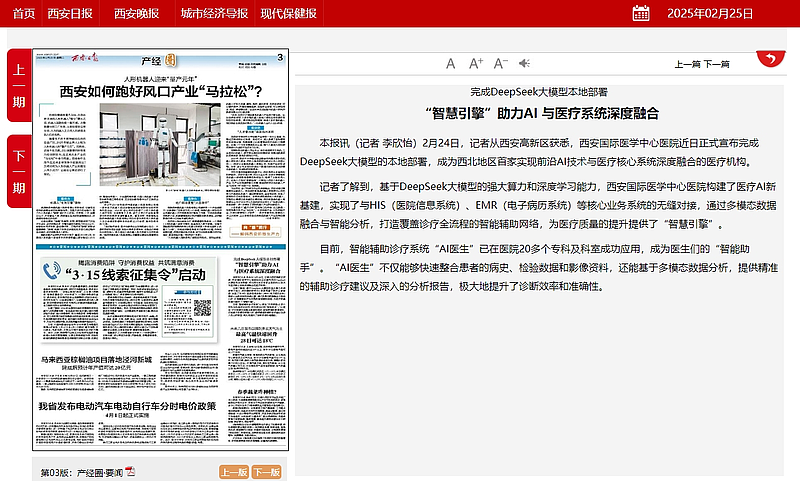
Task: Click paragraph starting 本报讯（记者 李欣怡）
Action: click(530, 152)
